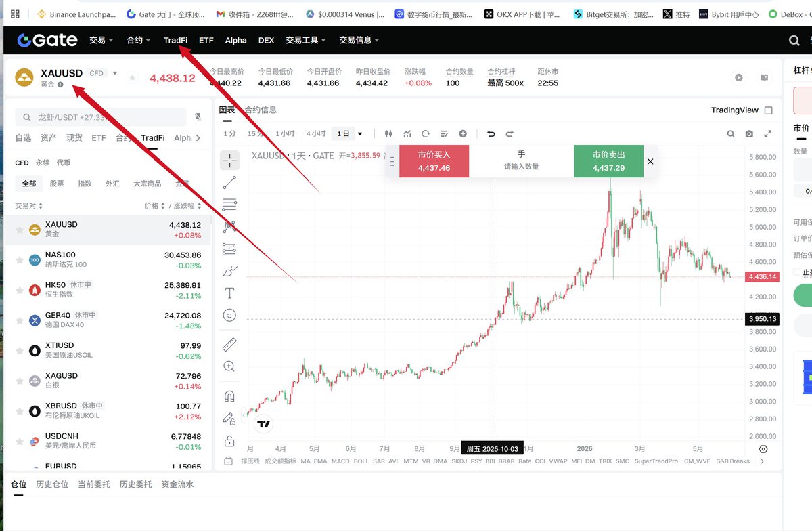
Task: Open the guide book icon in header
Action: [x=764, y=78]
